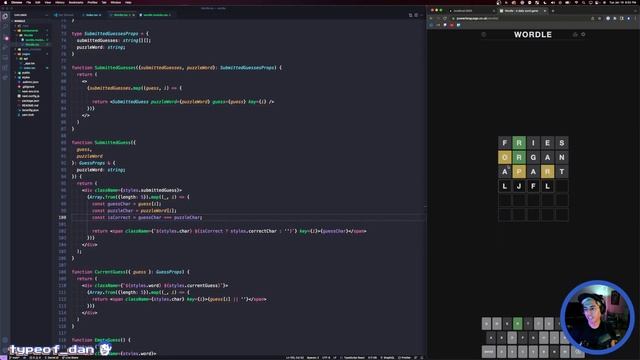
Task: Collapse the Wordle folder under components
Action: 28,35
